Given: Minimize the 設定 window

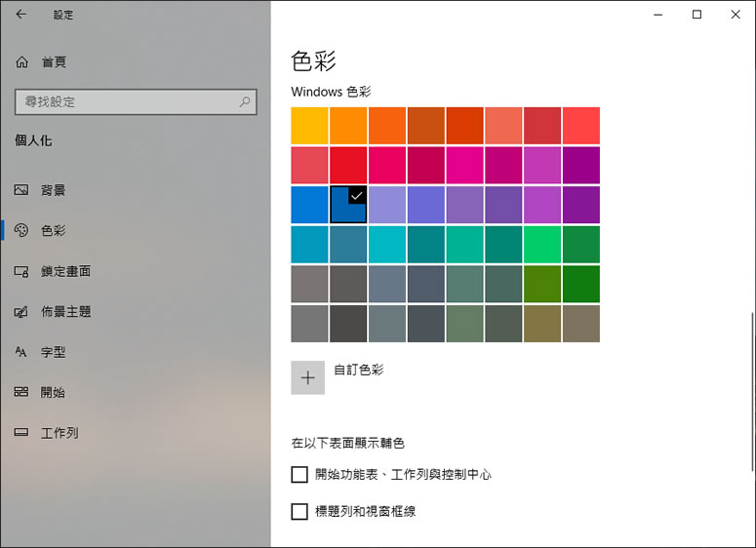Looking at the screenshot, I should pos(658,15).
